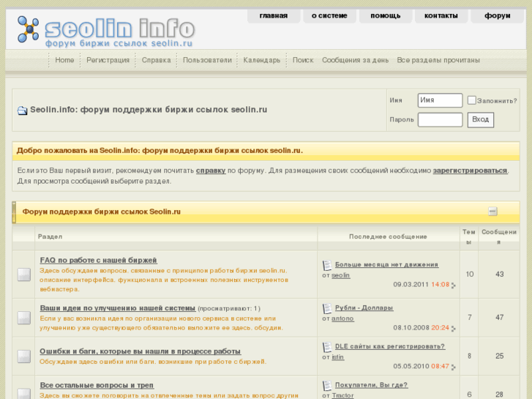532x399 pixels.
Task: Click status icon for FAQ section
Action: click(23, 275)
